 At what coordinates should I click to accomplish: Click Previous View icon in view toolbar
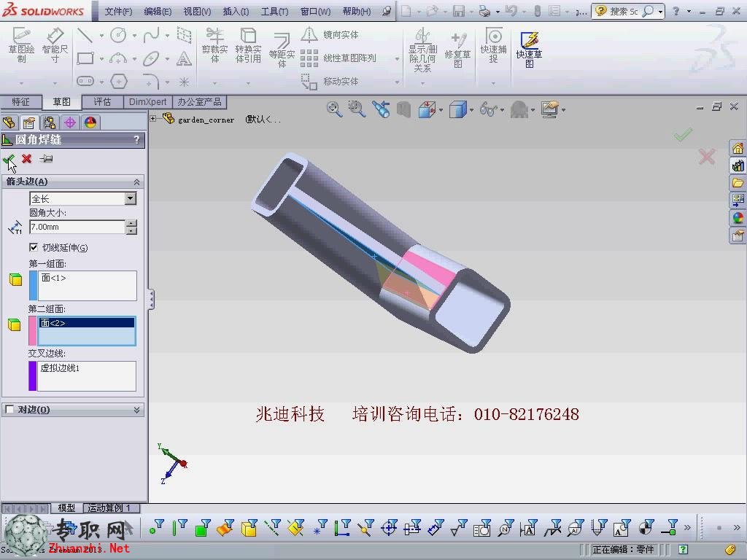pos(381,109)
